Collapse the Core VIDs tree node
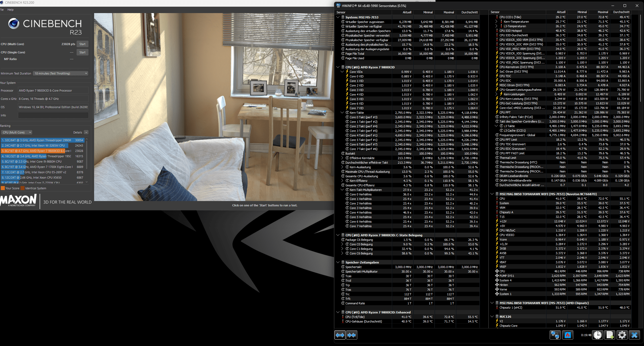Image resolution: width=644 pixels, height=346 pixels. click(x=342, y=72)
